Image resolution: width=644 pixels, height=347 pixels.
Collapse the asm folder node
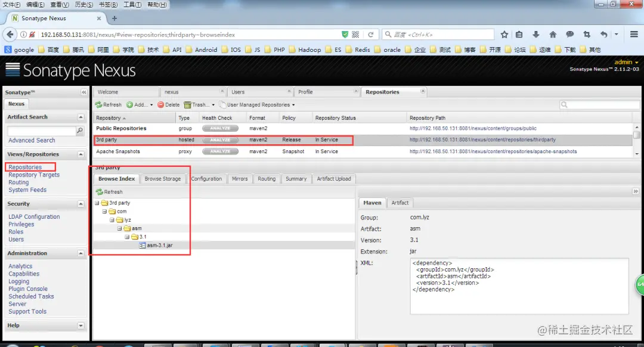119,228
